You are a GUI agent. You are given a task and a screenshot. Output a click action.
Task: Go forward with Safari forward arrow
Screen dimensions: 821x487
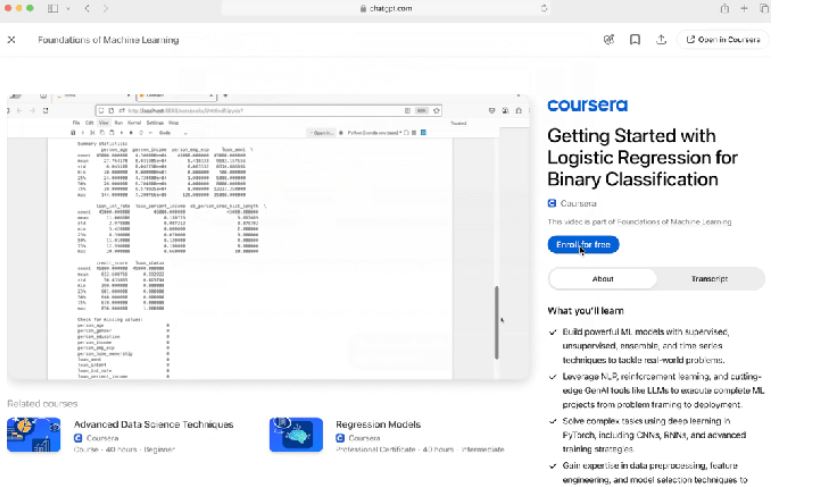click(x=105, y=8)
